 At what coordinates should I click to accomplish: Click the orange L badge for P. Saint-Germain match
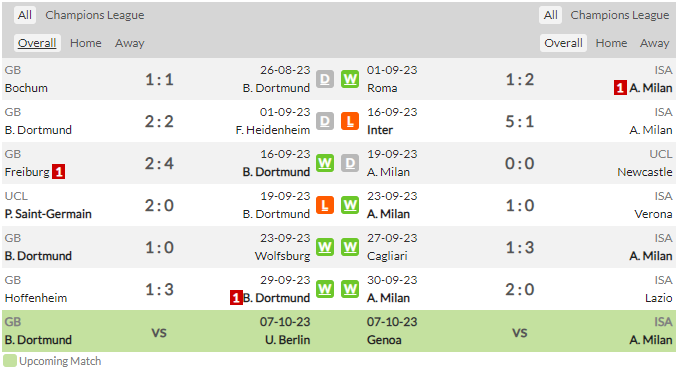pos(325,205)
